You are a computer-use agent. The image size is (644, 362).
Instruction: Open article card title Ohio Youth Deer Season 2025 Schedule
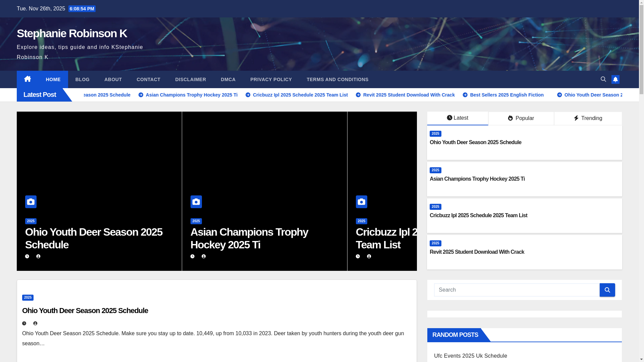point(85,311)
